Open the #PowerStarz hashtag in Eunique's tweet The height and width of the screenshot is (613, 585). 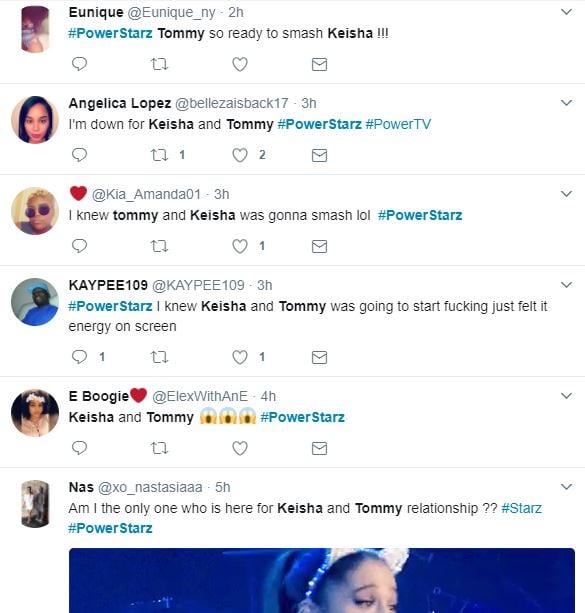click(x=110, y=33)
